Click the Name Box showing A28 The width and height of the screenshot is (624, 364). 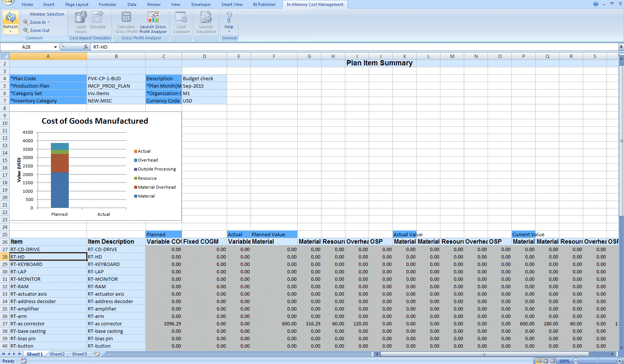(x=26, y=47)
